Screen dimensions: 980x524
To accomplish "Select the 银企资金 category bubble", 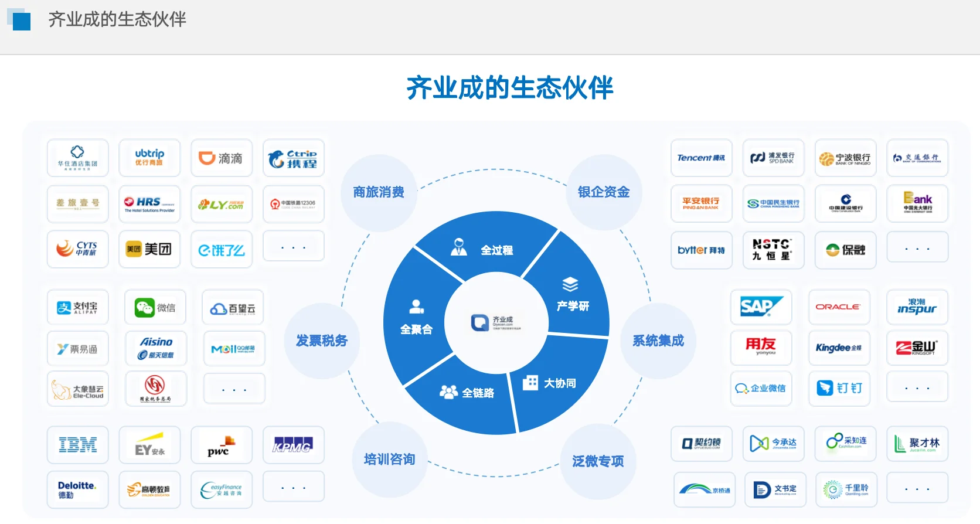I will [604, 192].
